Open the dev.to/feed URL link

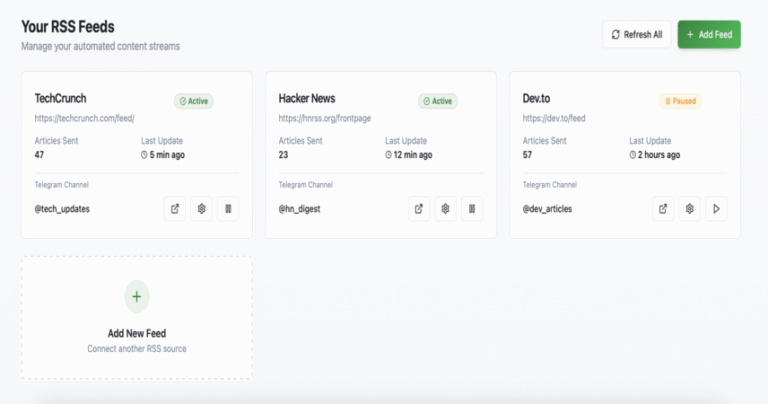[x=554, y=118]
